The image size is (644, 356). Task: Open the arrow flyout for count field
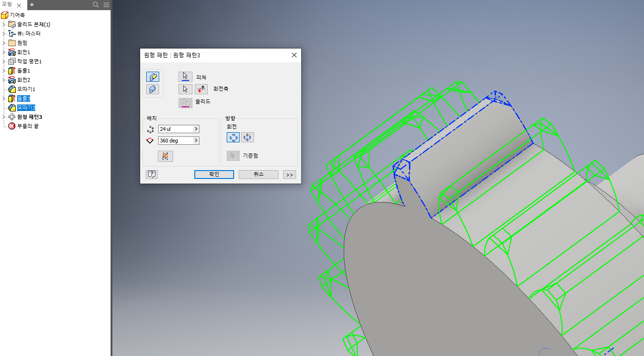point(196,129)
